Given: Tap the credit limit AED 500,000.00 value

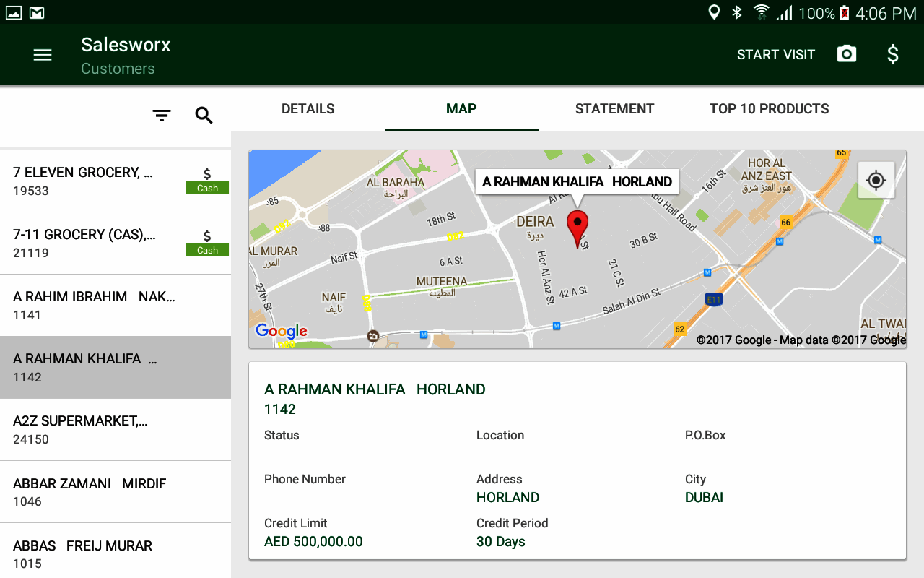Looking at the screenshot, I should click(x=313, y=542).
